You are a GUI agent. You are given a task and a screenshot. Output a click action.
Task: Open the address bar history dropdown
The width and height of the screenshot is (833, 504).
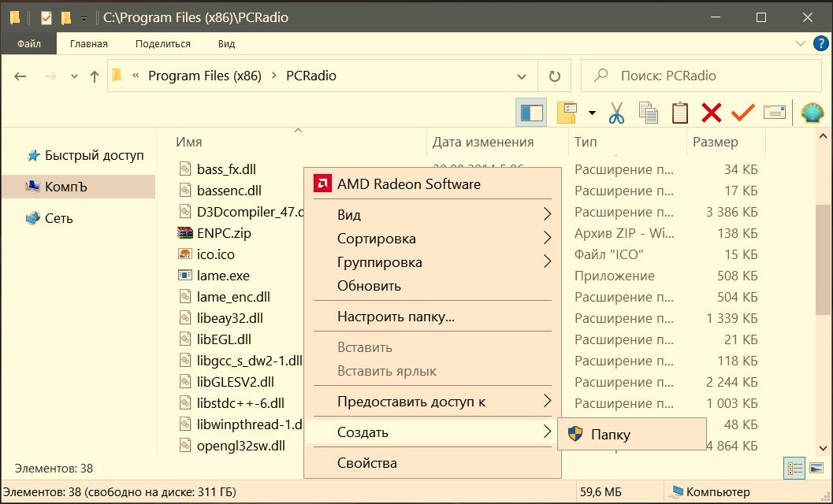[x=522, y=76]
